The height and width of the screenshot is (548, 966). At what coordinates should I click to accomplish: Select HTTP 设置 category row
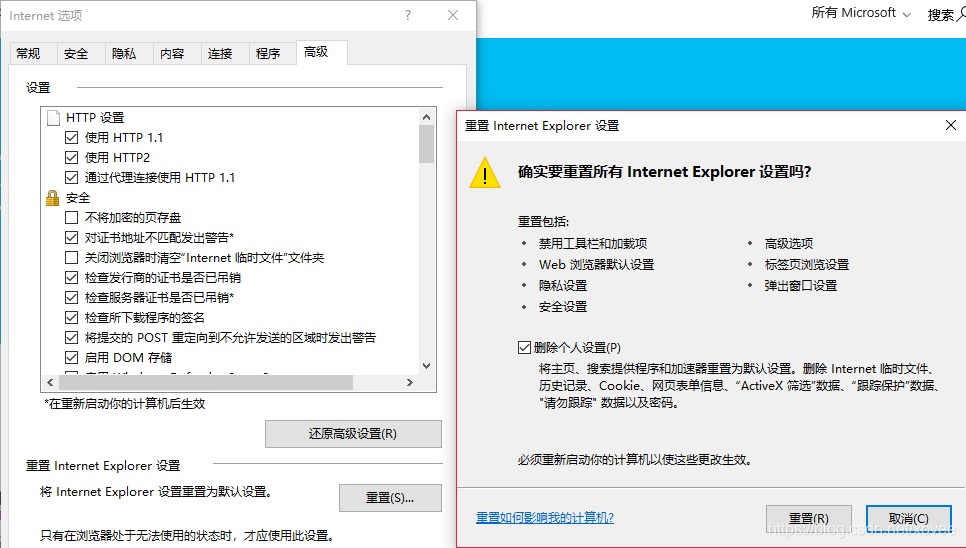click(x=95, y=117)
